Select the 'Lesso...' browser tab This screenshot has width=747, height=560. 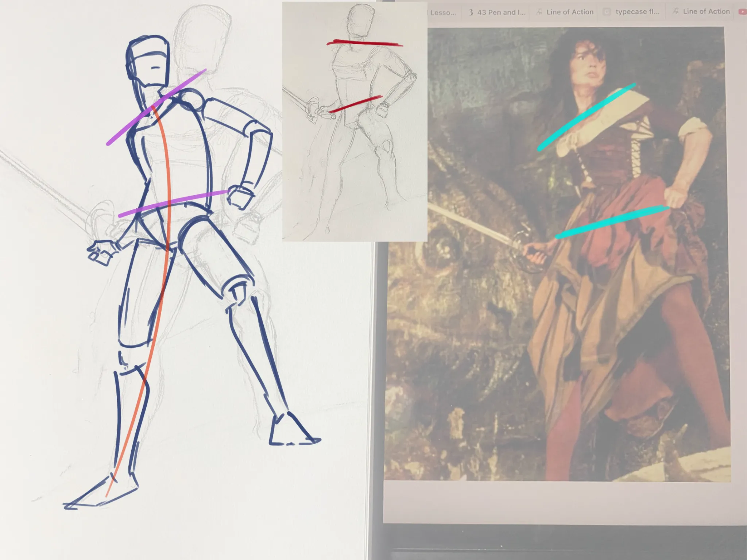pyautogui.click(x=443, y=13)
